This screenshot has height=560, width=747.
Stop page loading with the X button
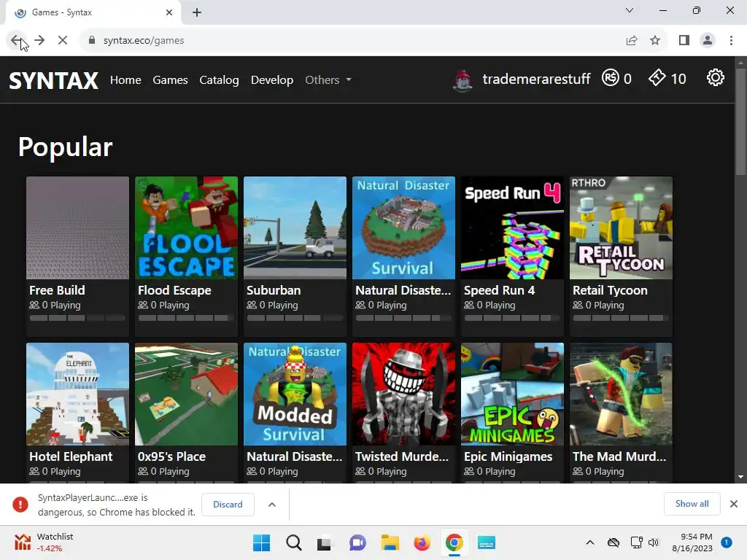click(63, 41)
